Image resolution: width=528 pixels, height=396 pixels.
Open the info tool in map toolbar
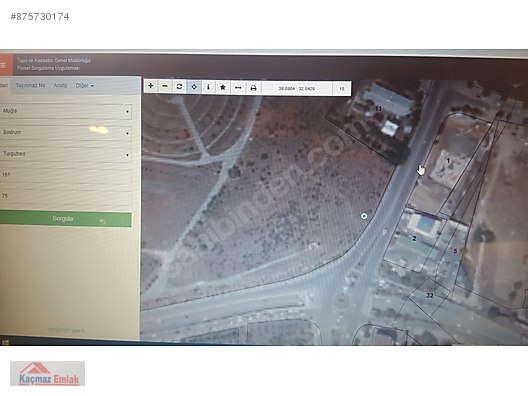tap(208, 87)
